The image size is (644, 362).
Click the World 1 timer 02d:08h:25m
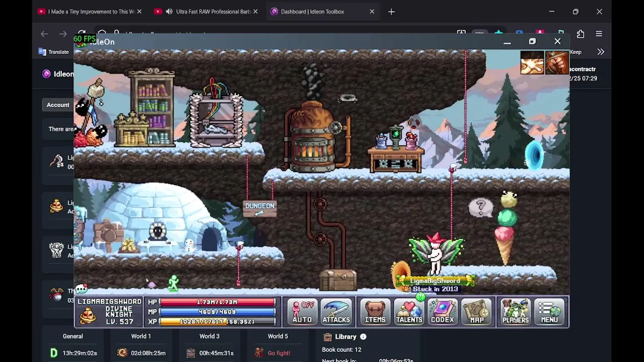(x=147, y=353)
